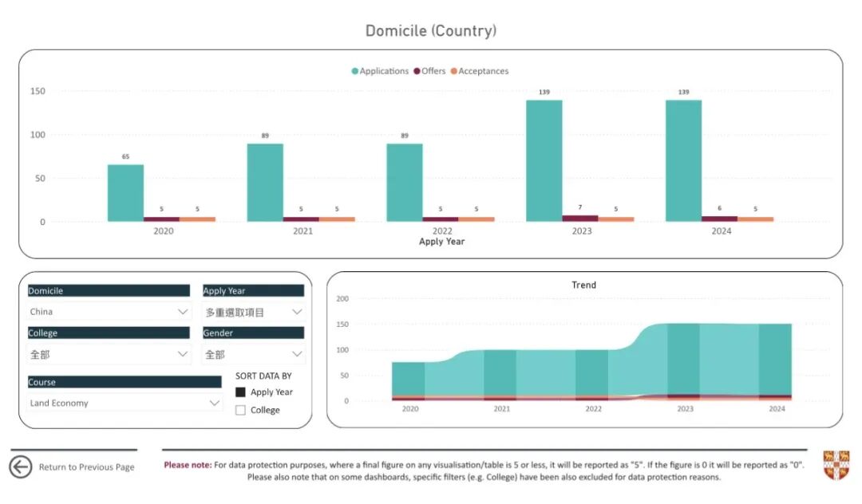
Task: Click Return to Previous Page link
Action: click(x=86, y=467)
